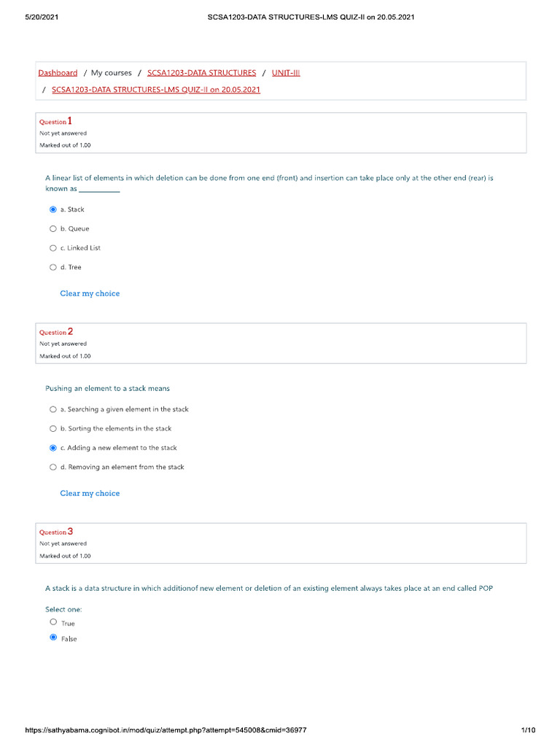Select the Stack radio option
The width and height of the screenshot is (560, 747).
click(52, 209)
